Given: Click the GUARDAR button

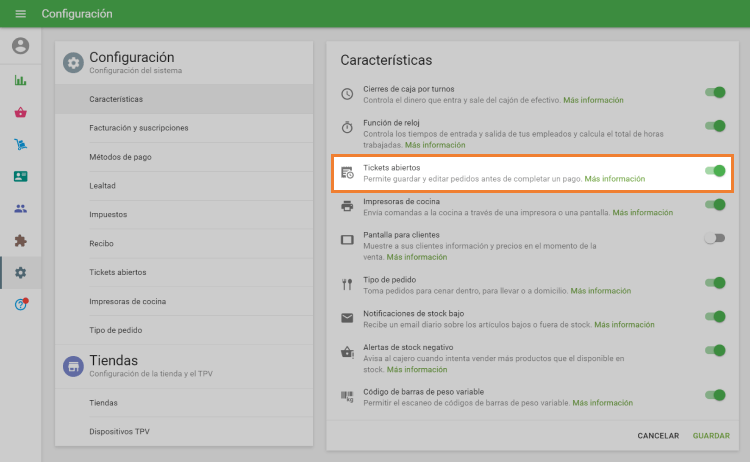Looking at the screenshot, I should (711, 436).
